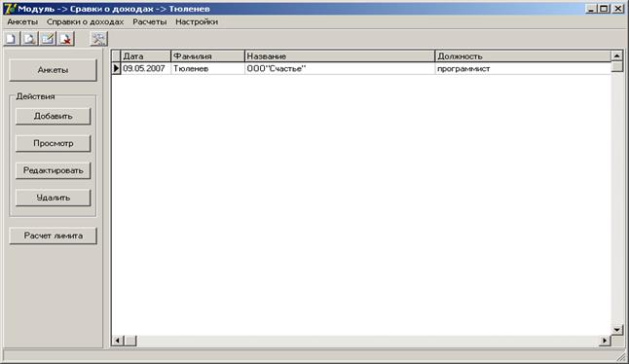Click the vertical scrollbar down arrow
This screenshot has width=629, height=364.
[617, 330]
